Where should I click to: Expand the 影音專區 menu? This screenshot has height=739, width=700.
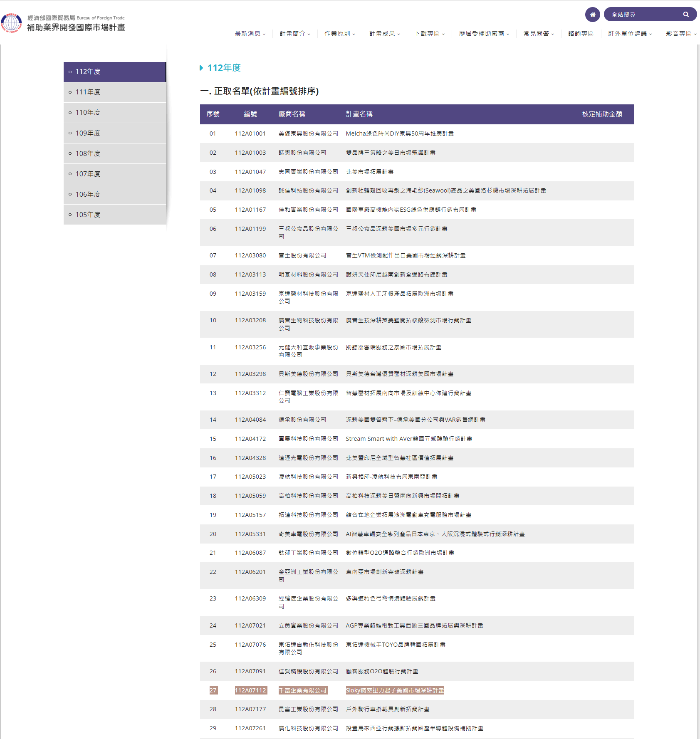681,34
